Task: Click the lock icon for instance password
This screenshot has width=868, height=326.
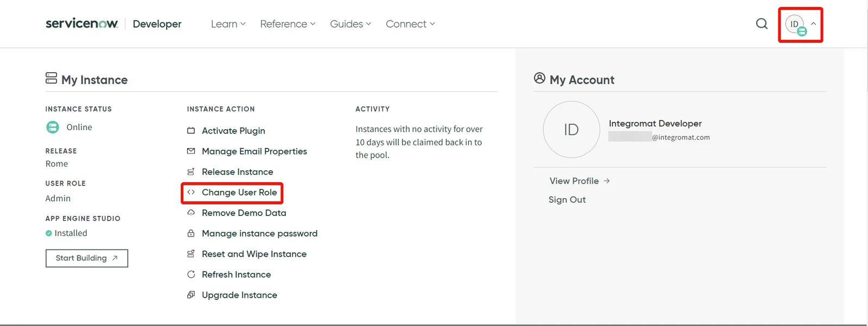Action: coord(191,233)
